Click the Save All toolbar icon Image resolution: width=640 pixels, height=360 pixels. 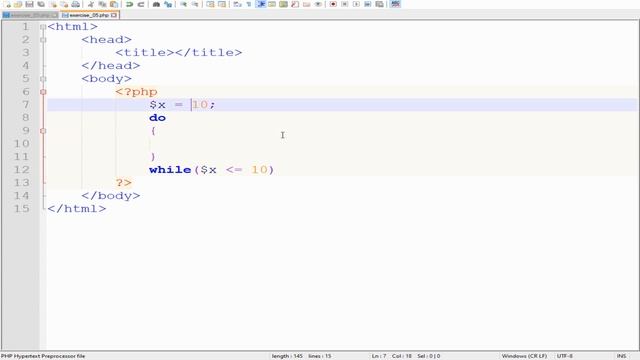[41, 4]
